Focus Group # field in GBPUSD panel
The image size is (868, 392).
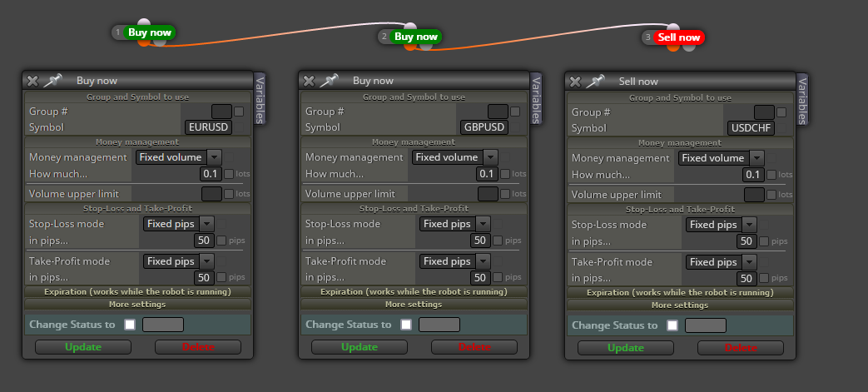(498, 112)
